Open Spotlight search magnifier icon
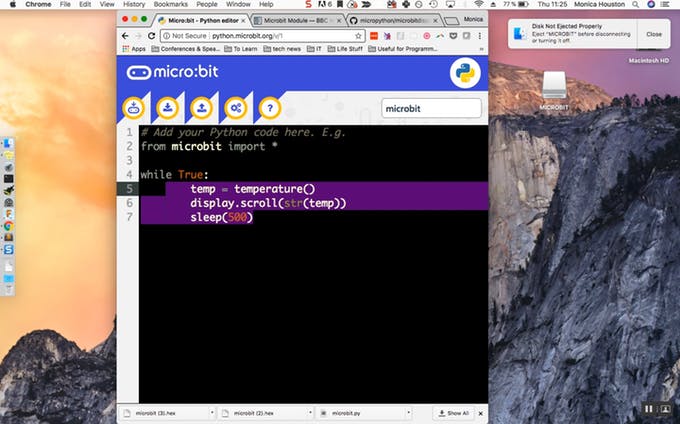 635,4
